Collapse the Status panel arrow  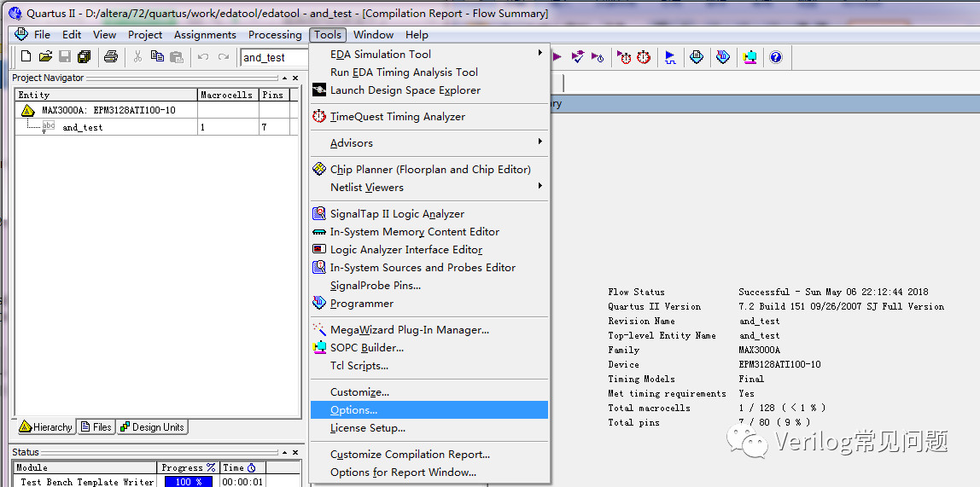point(285,452)
